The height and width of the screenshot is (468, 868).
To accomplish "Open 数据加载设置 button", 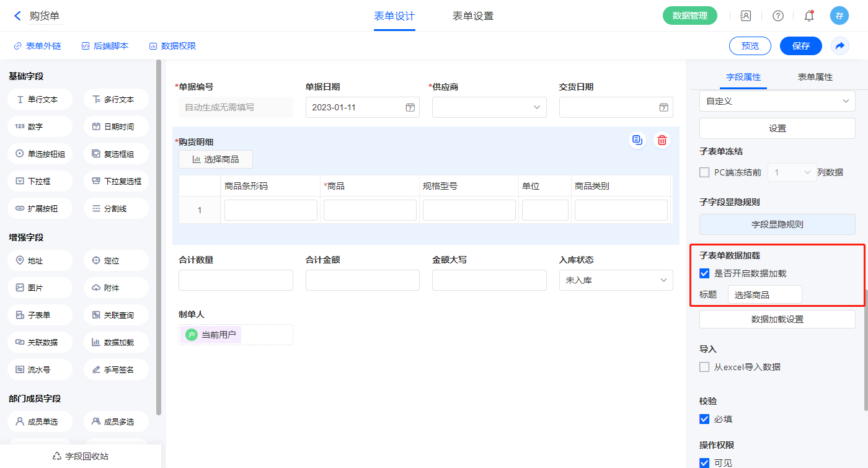I will tap(777, 319).
